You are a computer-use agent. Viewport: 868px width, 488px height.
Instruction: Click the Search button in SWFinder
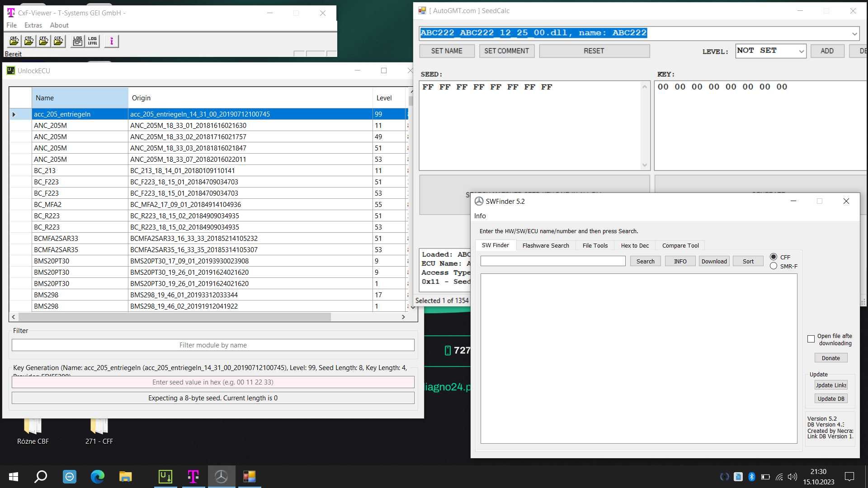(646, 262)
